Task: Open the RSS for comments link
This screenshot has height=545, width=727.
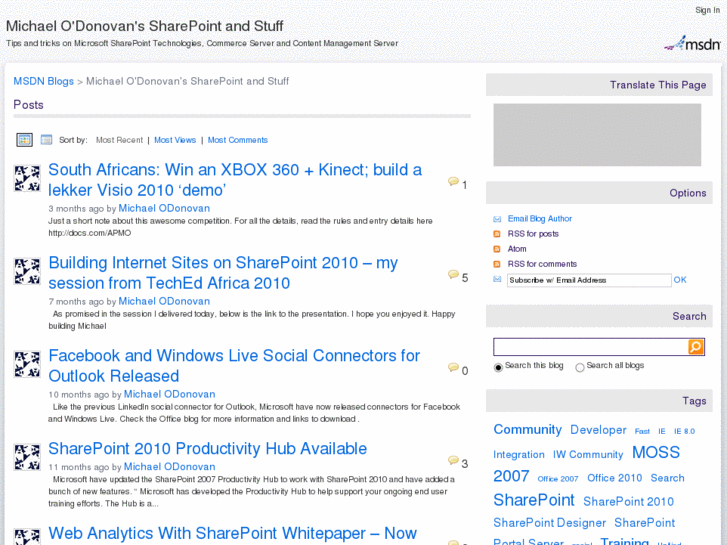Action: coord(542,264)
